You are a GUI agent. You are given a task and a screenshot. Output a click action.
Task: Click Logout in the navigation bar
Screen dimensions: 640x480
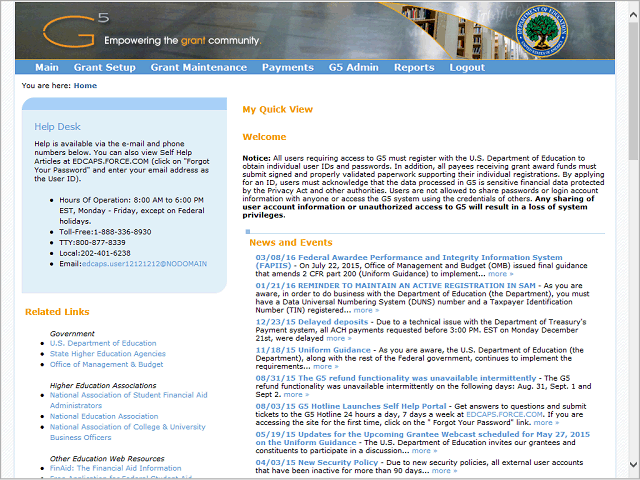[x=467, y=67]
